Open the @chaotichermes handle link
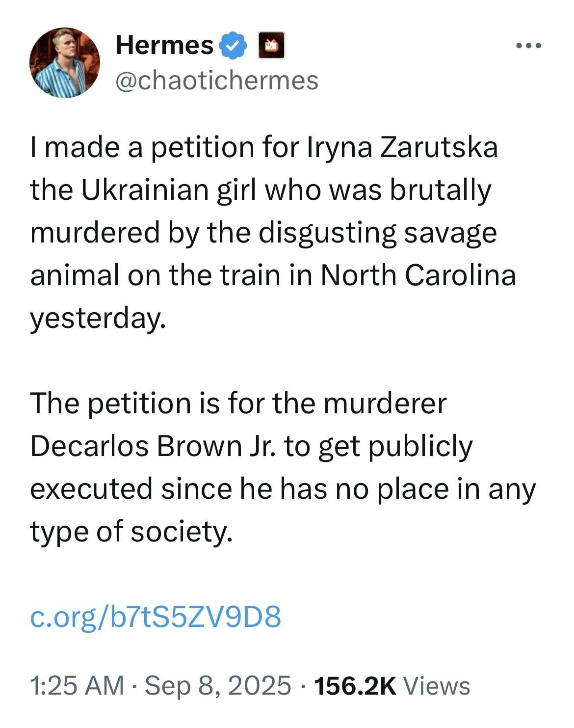Screen dimensions: 574x728 coord(216,80)
